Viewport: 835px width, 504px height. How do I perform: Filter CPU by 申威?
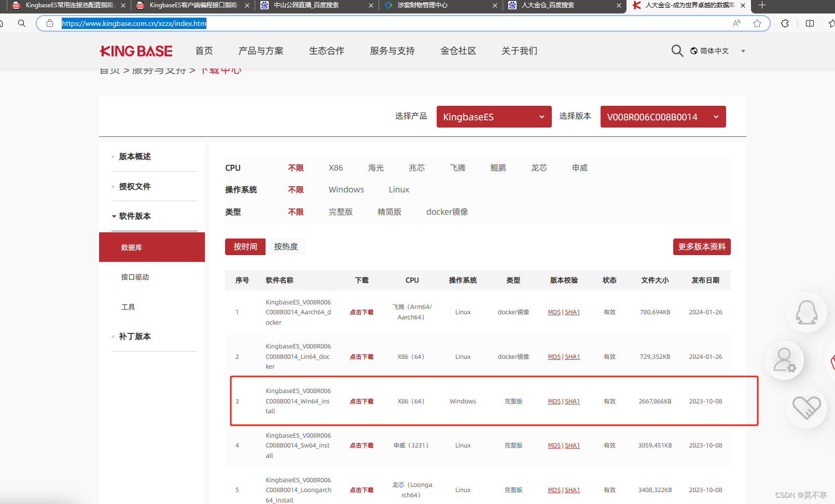tap(580, 168)
